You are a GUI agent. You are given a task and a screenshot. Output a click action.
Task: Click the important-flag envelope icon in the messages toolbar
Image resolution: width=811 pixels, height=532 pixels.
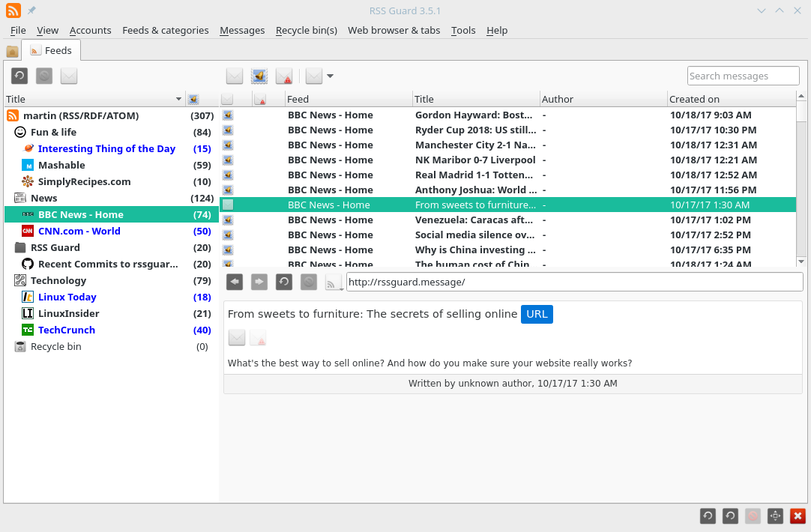tap(284, 76)
